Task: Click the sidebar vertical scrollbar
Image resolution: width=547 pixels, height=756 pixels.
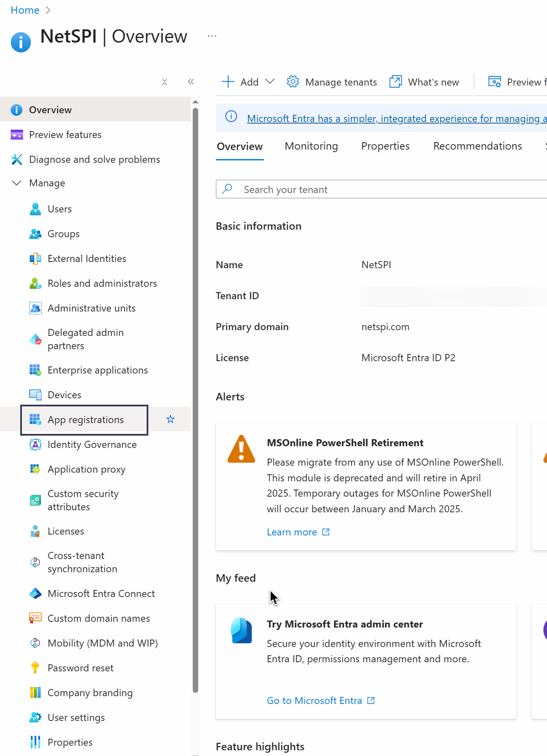Action: pyautogui.click(x=196, y=400)
